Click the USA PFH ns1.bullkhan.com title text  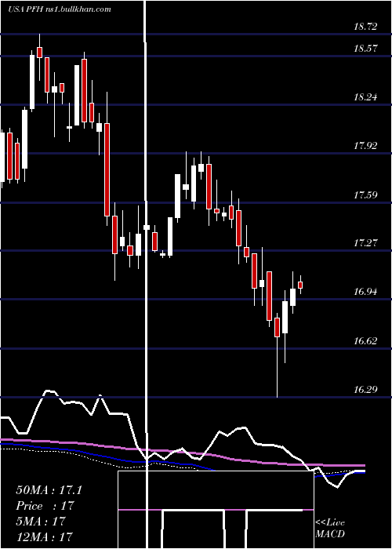59,9
